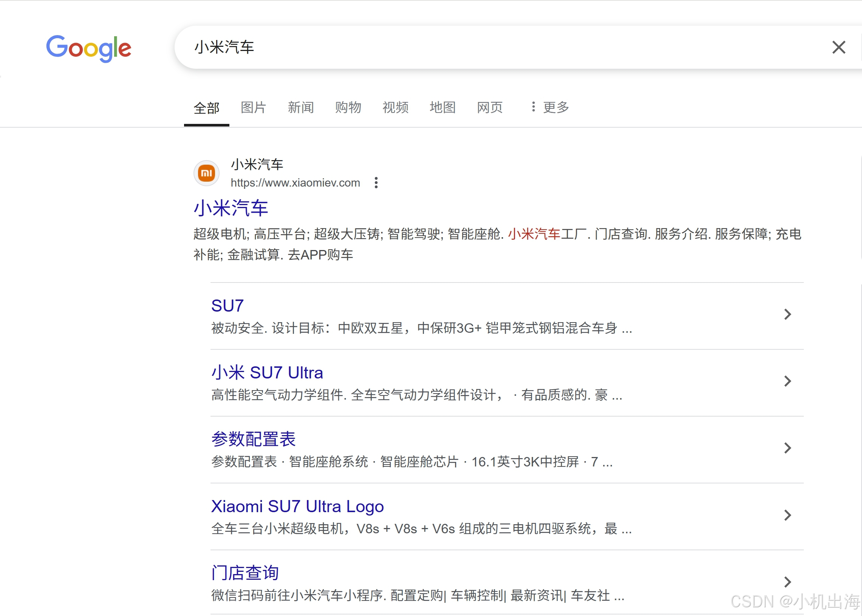Open the 小米 SU7 Ultra sitelink

[x=267, y=372]
